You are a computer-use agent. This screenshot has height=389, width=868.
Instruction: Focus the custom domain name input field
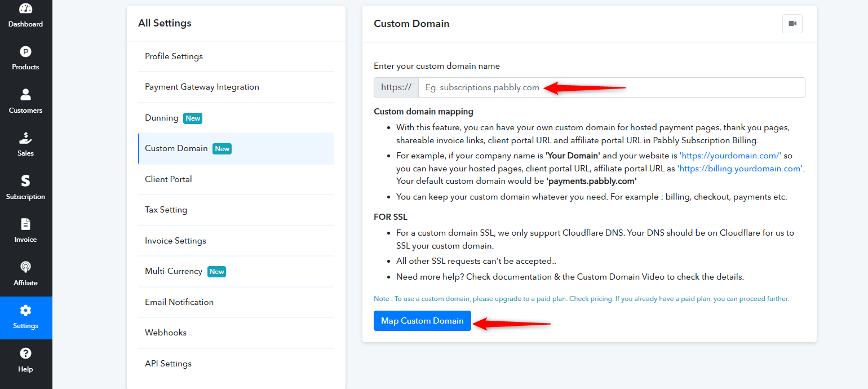click(x=612, y=87)
